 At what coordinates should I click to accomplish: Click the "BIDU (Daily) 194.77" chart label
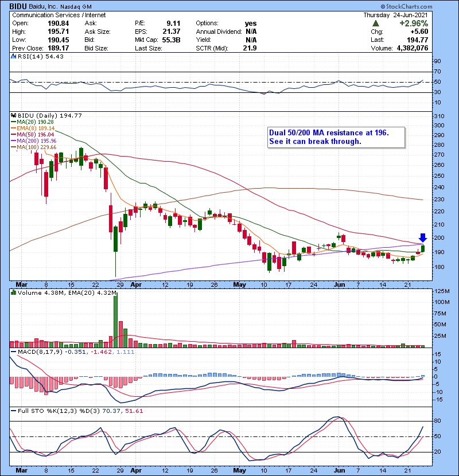(50, 115)
